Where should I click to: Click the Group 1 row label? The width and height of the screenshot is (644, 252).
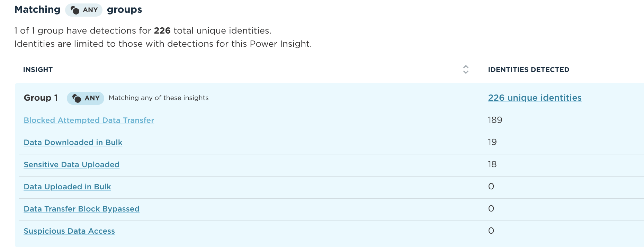pos(41,98)
